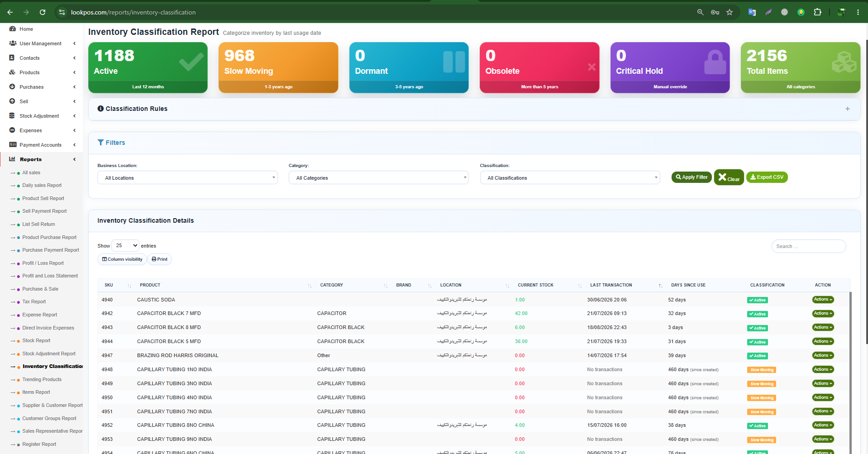The width and height of the screenshot is (868, 454).
Task: Open the Stock Report menu item
Action: tap(36, 340)
